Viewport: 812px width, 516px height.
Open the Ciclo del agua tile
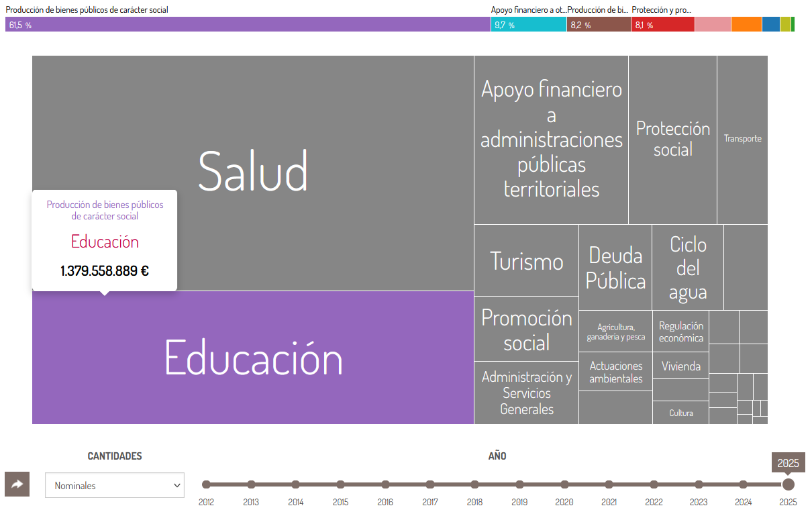pos(687,267)
